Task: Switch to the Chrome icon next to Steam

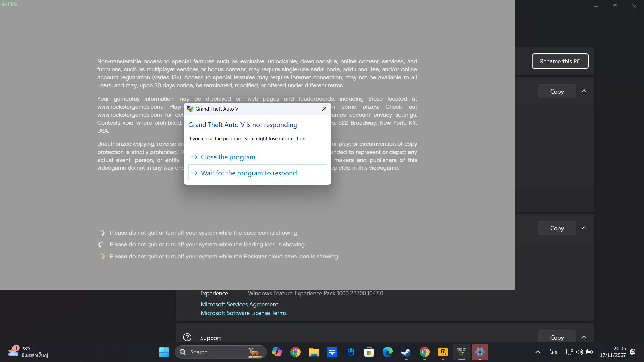Action: (425, 352)
